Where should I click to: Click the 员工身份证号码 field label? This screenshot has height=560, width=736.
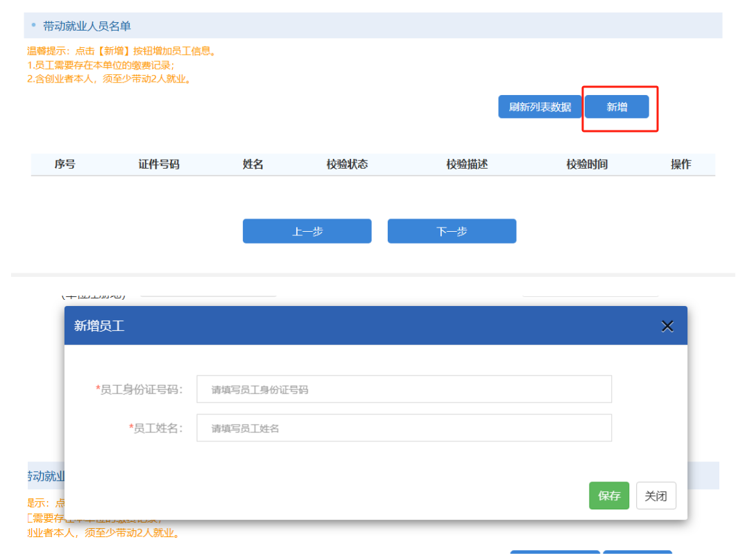(139, 389)
